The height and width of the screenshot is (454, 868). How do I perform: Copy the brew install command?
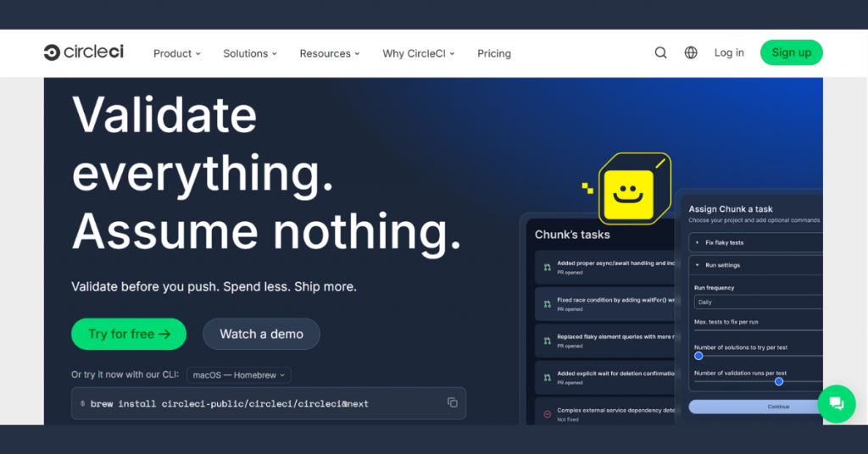click(x=453, y=402)
